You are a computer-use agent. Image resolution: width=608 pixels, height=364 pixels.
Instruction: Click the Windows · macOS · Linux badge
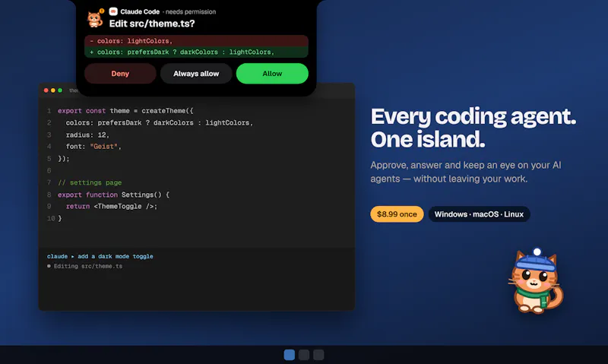[479, 214]
